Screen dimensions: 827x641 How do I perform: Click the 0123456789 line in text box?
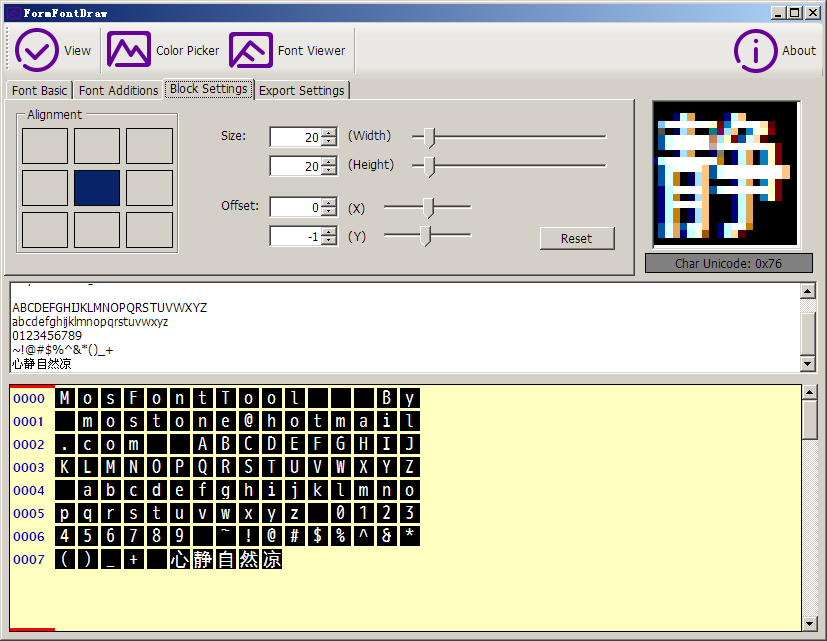(x=47, y=336)
